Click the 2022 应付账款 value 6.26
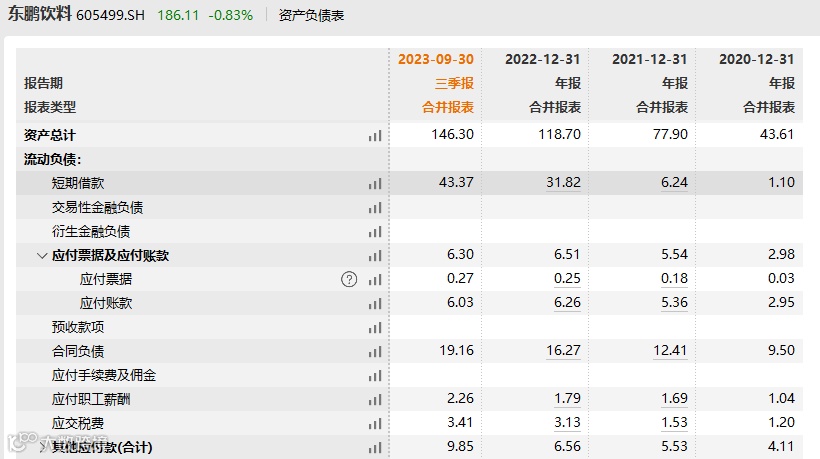820x459 pixels. point(567,302)
